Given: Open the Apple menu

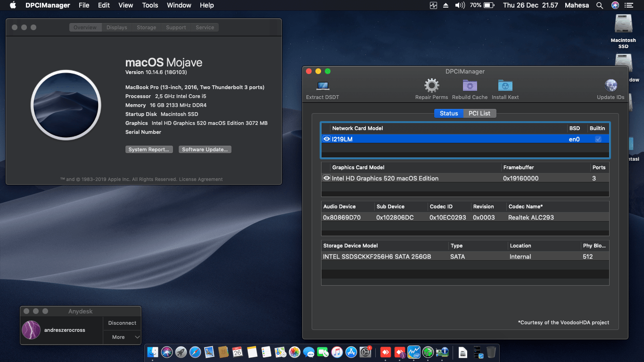Looking at the screenshot, I should pyautogui.click(x=13, y=5).
